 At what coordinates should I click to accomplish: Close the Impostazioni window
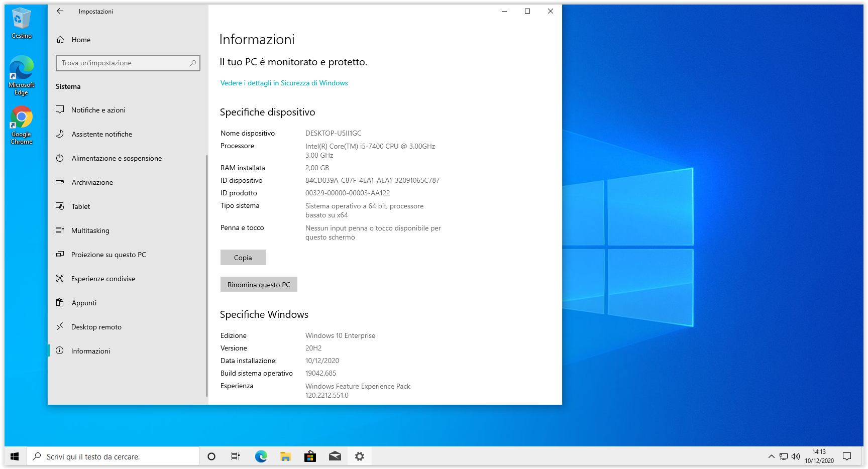[551, 11]
